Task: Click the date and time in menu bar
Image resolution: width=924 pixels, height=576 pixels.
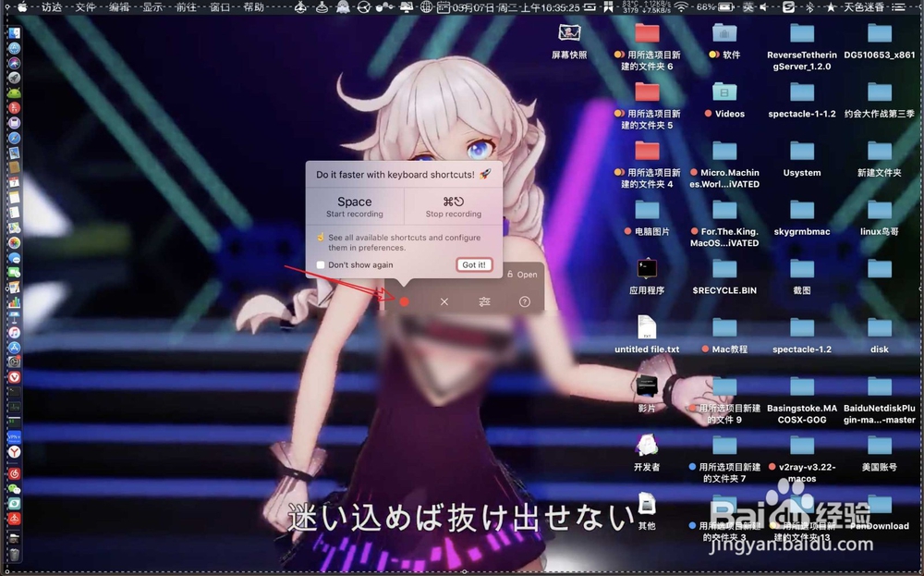Action: click(x=517, y=7)
